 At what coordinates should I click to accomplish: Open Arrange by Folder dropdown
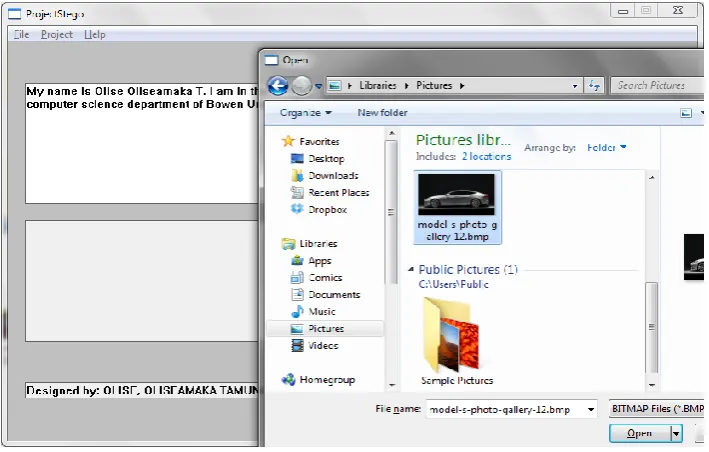pyautogui.click(x=606, y=147)
